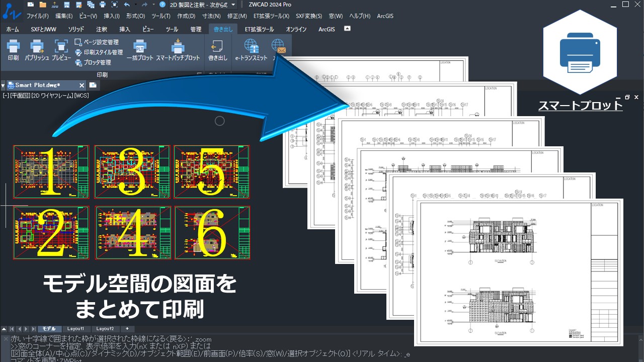644x362 pixels.
Task: Switch to the オンライン ribbon tab
Action: (x=296, y=29)
